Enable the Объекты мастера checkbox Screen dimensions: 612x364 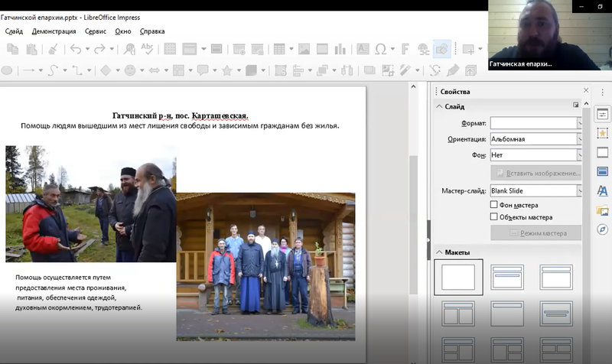(493, 216)
